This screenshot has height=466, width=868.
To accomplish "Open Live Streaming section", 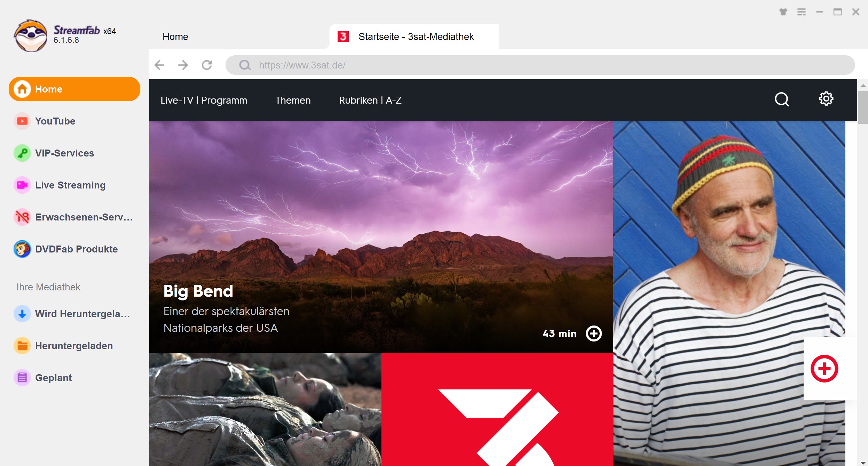I will pyautogui.click(x=71, y=185).
